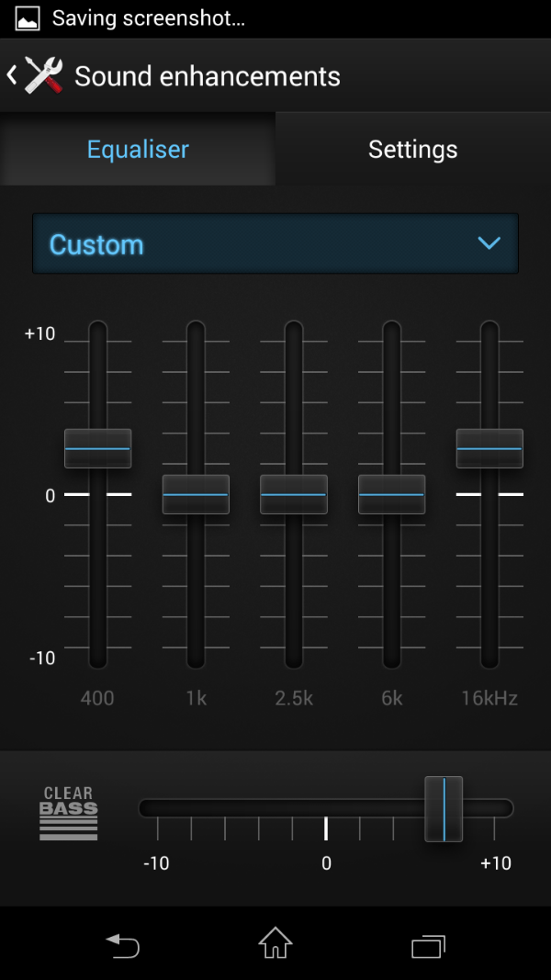Screen dimensions: 551x980
Task: Tap the Sound enhancements title text
Action: point(208,76)
